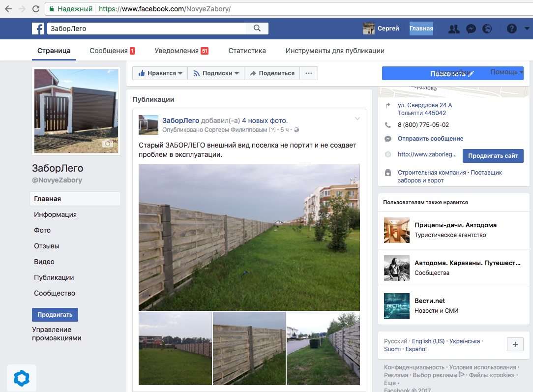Viewport: 533px width, 392px height.
Task: Switch to the Сообщения tab
Action: 112,51
